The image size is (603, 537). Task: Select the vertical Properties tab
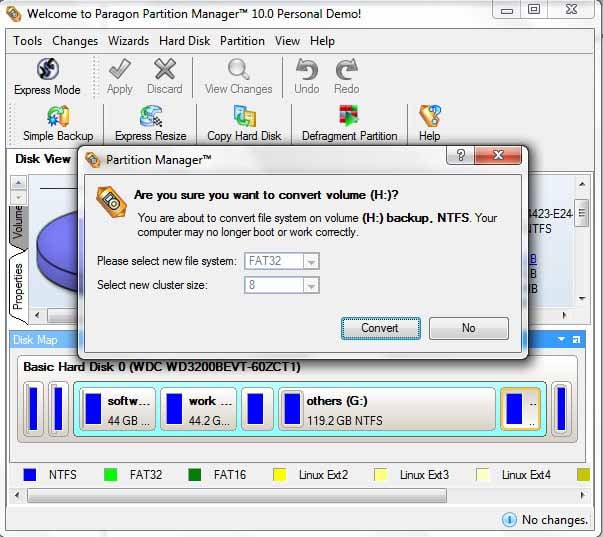tap(18, 287)
